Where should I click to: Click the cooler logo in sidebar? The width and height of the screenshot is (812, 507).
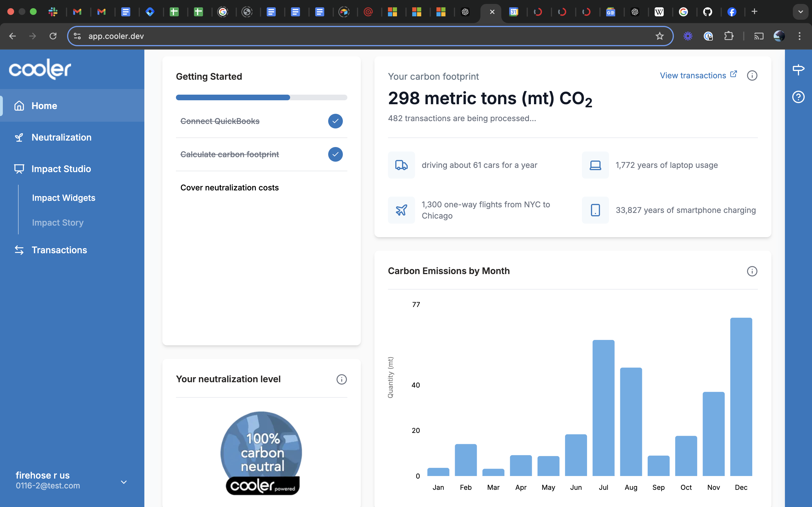click(x=40, y=69)
